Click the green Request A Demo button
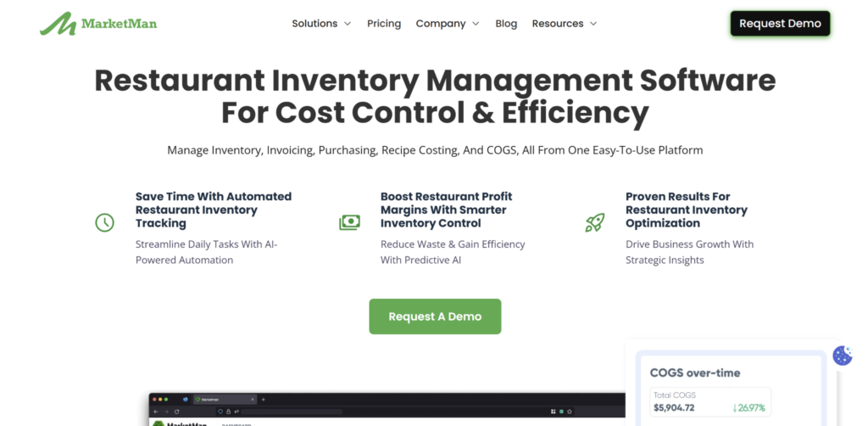Viewport: 868px width, 426px height. (x=435, y=317)
